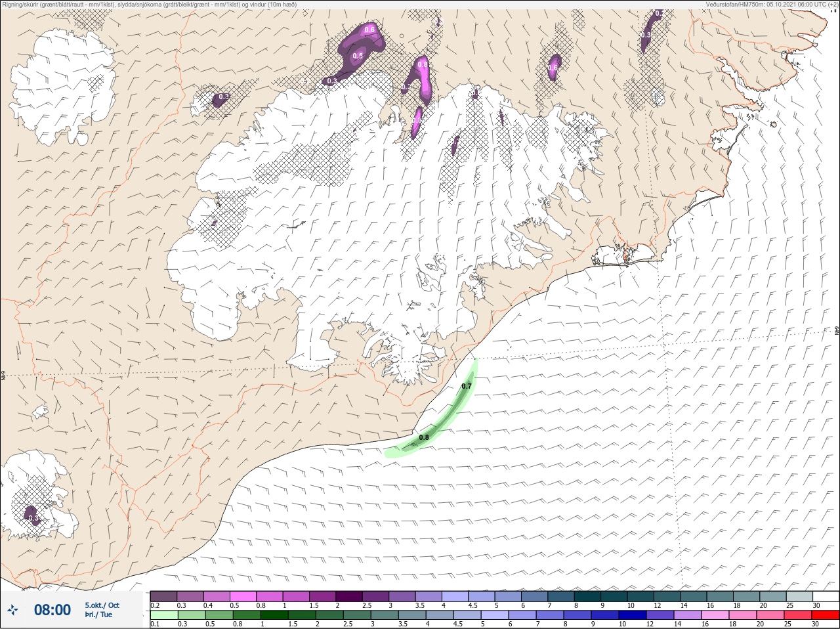Select the green 0.7 precipitation label offshore
Image resolution: width=840 pixels, height=629 pixels.
point(467,386)
